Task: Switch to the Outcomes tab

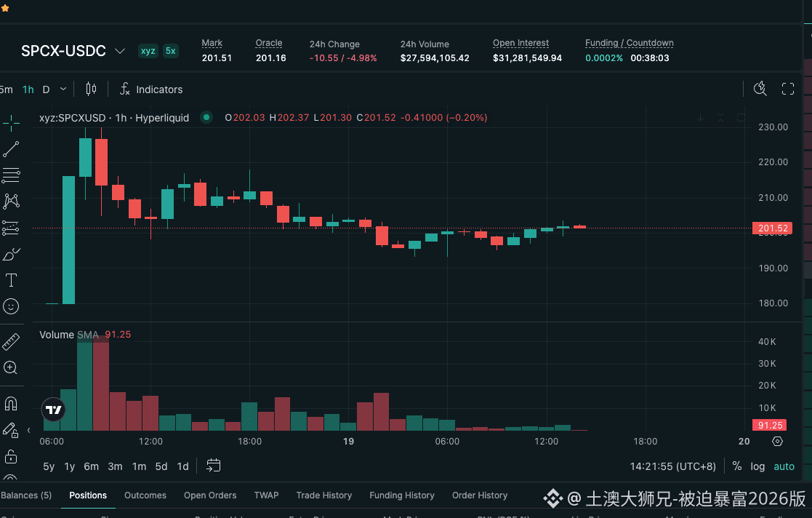Action: coord(145,495)
